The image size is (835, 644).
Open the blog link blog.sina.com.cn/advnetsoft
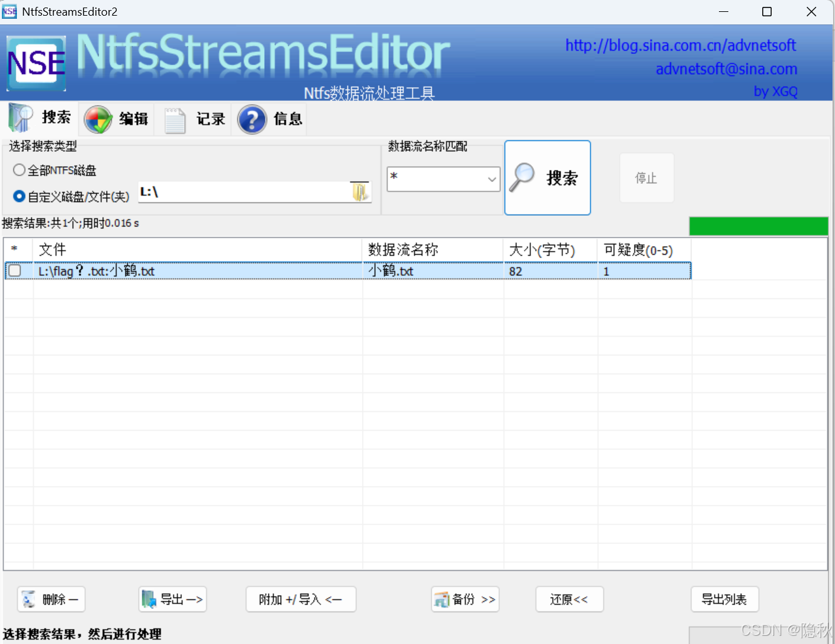tap(680, 45)
